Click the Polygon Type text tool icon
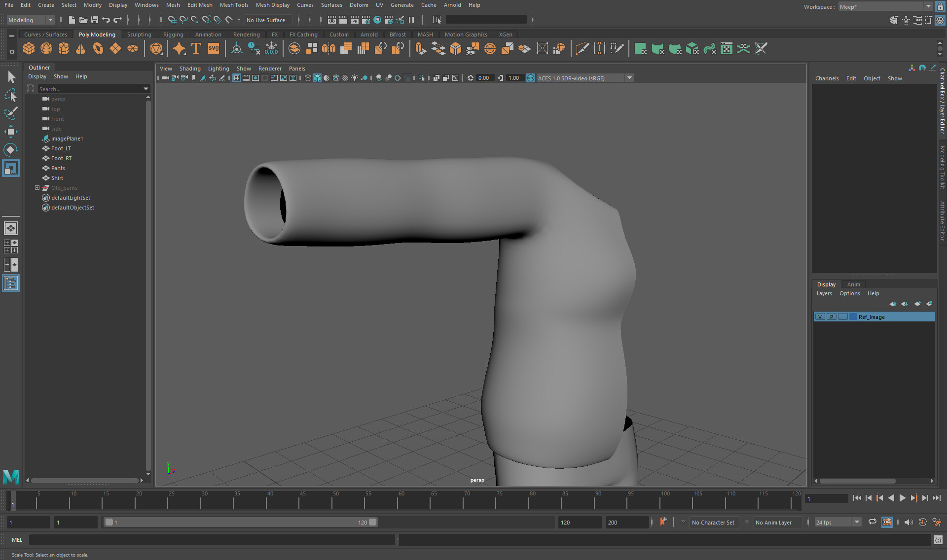 (196, 48)
